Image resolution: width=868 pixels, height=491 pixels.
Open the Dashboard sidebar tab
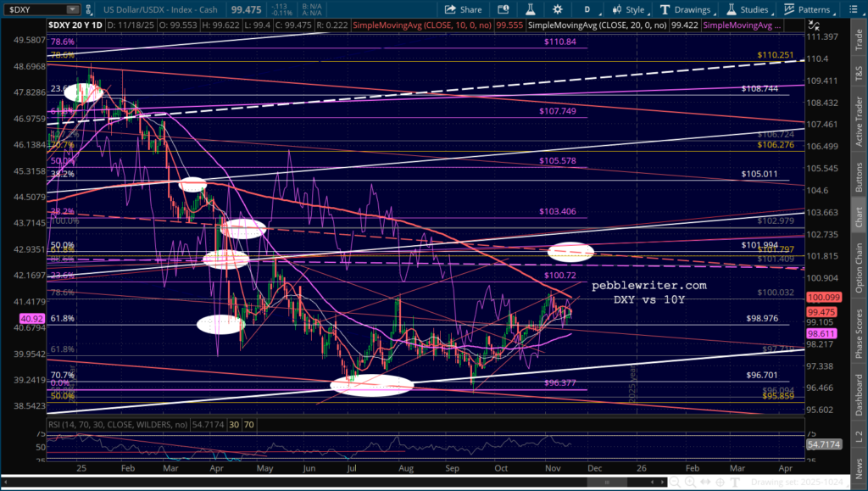pos(859,394)
